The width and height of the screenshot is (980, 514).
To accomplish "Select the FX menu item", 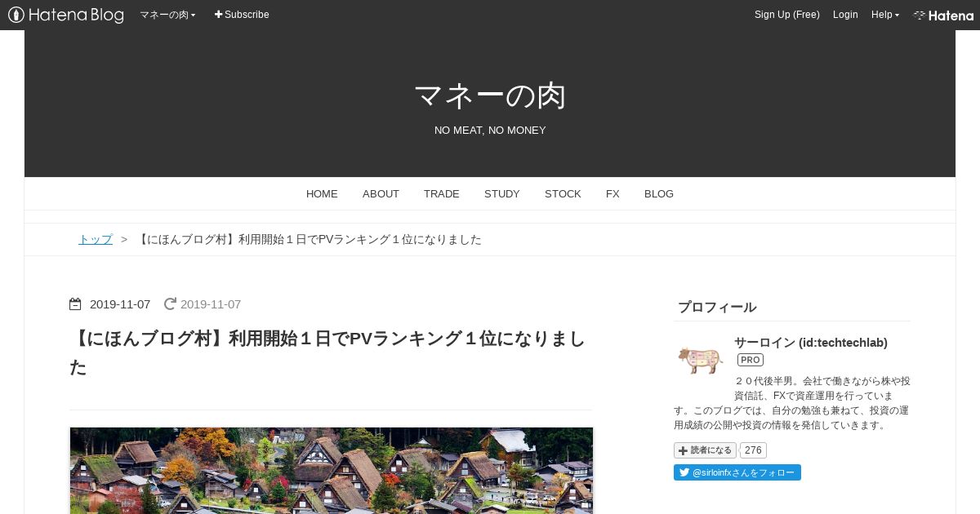I will coord(612,193).
